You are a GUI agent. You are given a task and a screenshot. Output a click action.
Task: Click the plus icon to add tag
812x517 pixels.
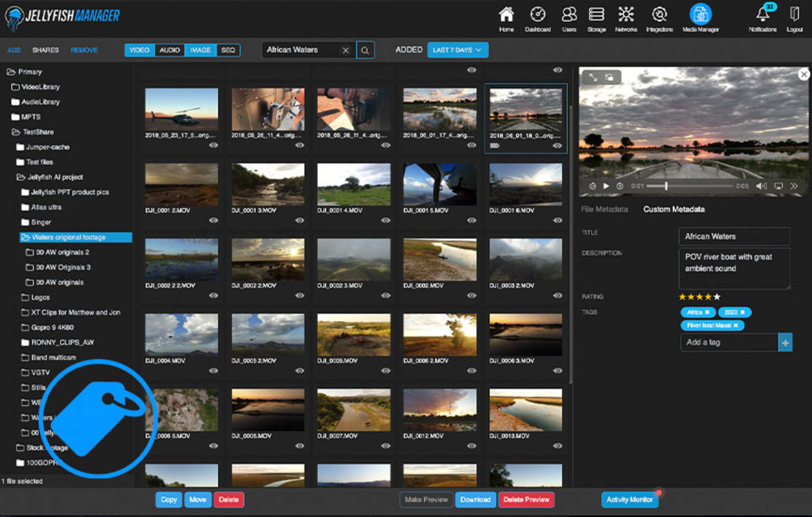coord(785,342)
